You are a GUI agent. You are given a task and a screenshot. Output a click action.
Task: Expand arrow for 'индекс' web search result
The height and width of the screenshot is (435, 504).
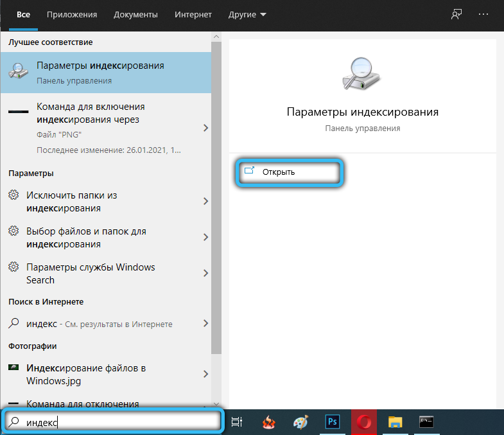pos(205,323)
